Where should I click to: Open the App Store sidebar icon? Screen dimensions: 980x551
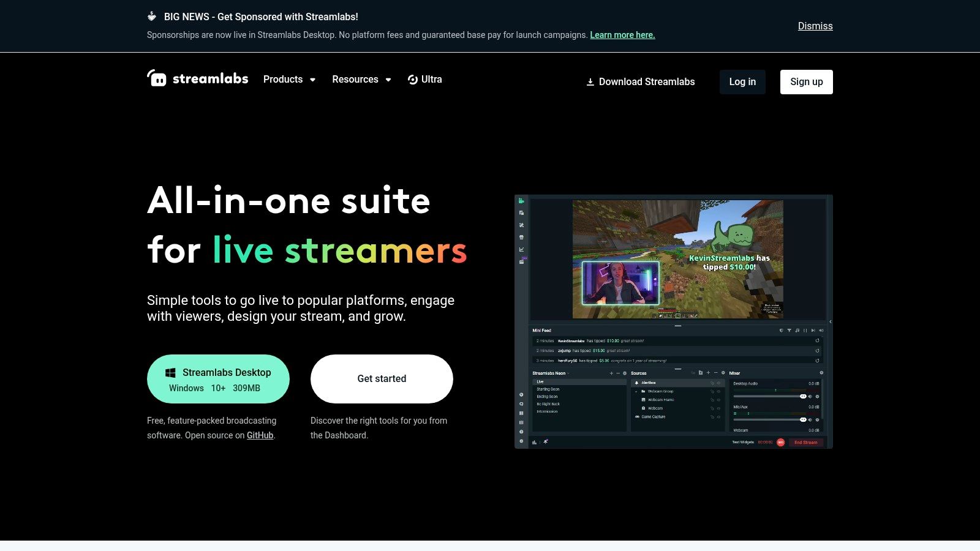pyautogui.click(x=521, y=238)
